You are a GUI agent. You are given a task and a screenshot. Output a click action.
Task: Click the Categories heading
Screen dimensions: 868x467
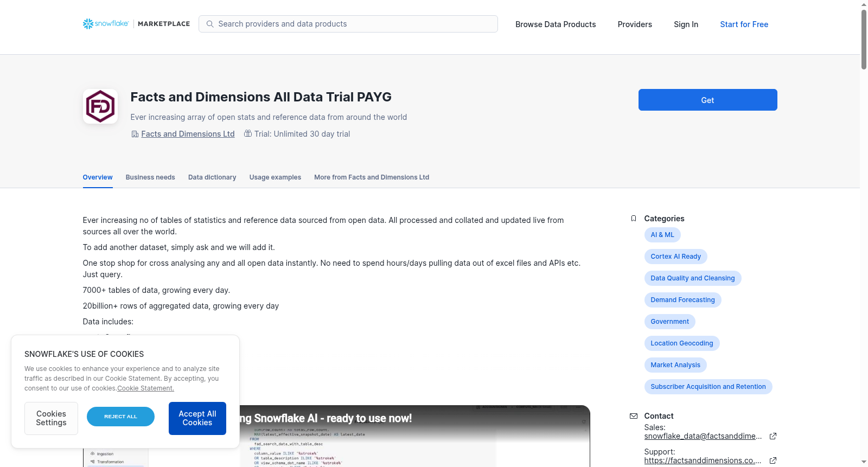(664, 219)
